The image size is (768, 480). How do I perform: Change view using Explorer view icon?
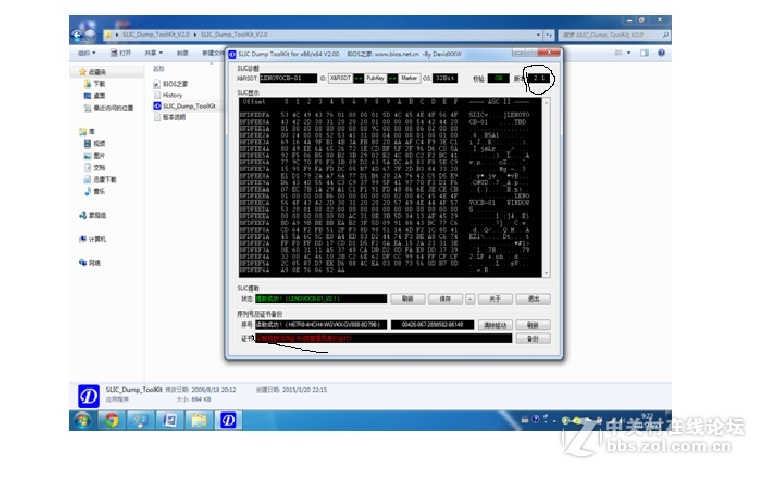pyautogui.click(x=618, y=52)
